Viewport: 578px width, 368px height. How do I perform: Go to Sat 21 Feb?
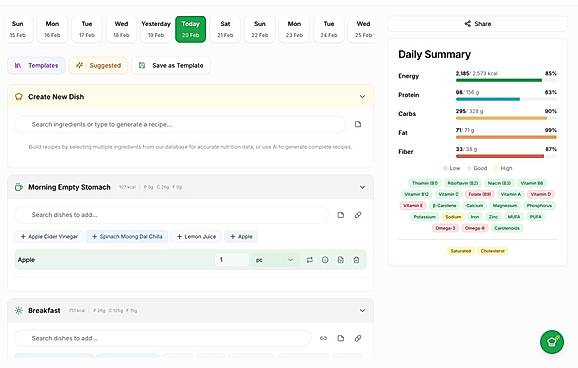[x=225, y=29]
